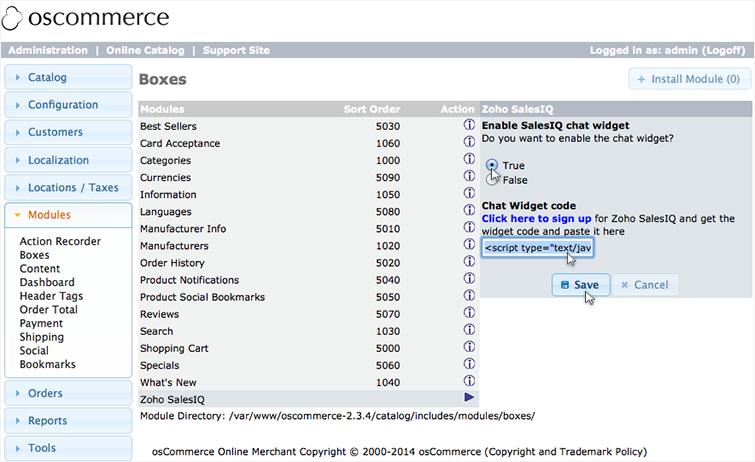
Task: Click here to sign up link
Action: 536,218
